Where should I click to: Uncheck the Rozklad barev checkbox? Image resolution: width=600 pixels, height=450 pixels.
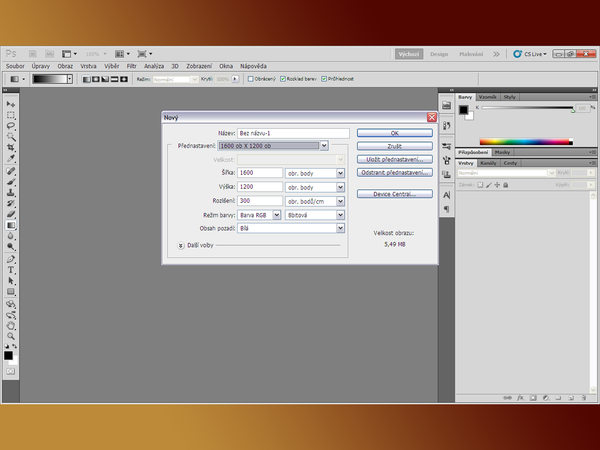[285, 78]
